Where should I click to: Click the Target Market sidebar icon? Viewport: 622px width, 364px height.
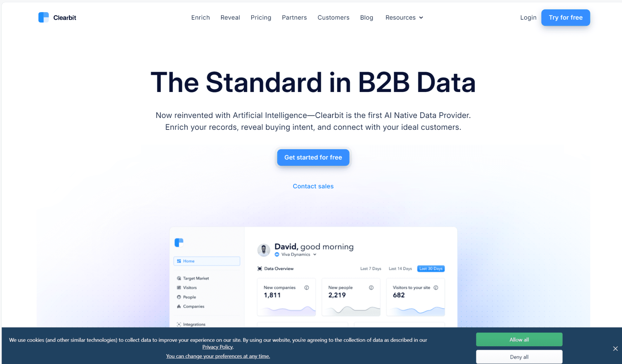(x=179, y=278)
